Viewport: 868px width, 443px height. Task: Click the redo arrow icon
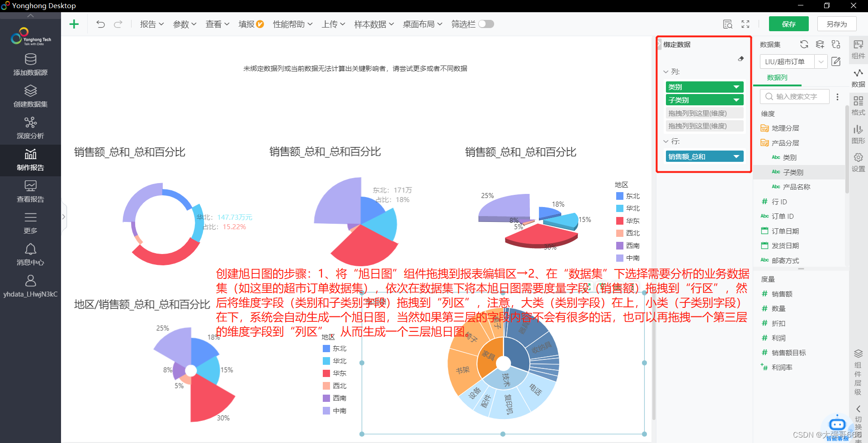118,24
